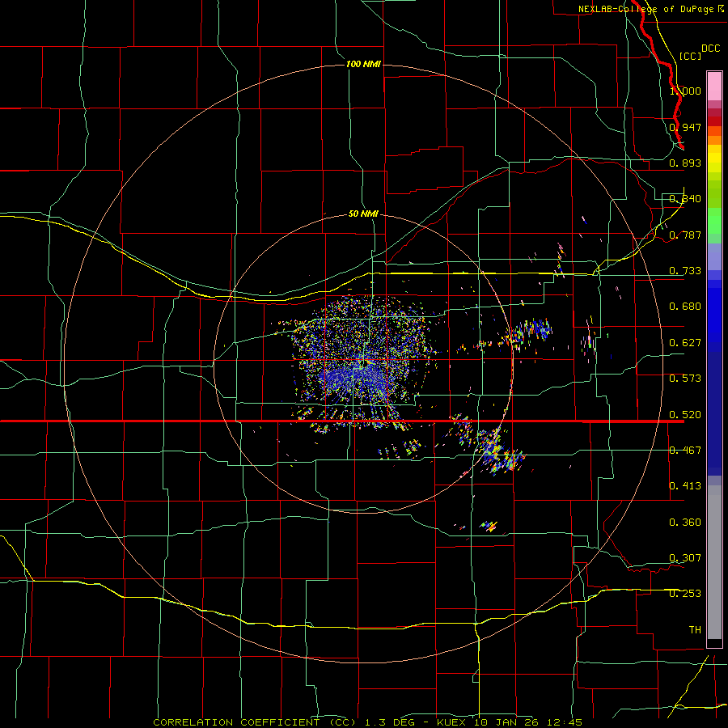
Task: Select the 0.253 legend value
Action: (x=685, y=594)
